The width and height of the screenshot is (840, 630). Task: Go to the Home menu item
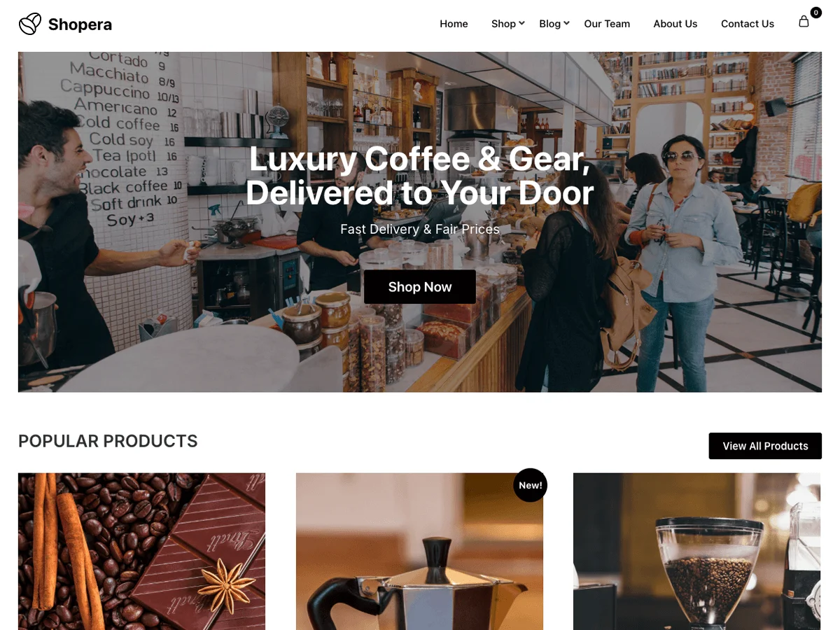[454, 24]
